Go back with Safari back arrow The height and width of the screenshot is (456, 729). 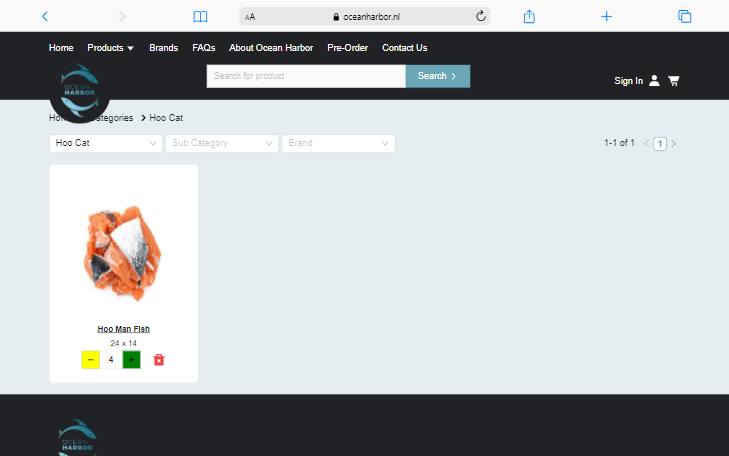point(45,17)
